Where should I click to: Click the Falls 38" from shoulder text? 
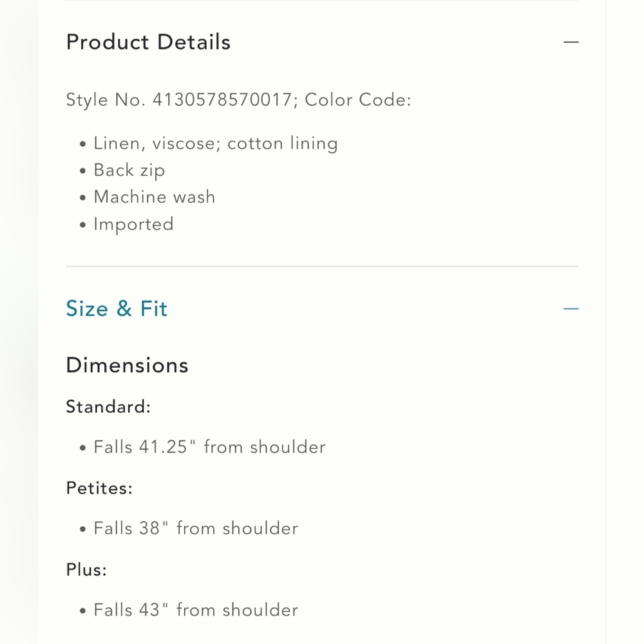(196, 528)
